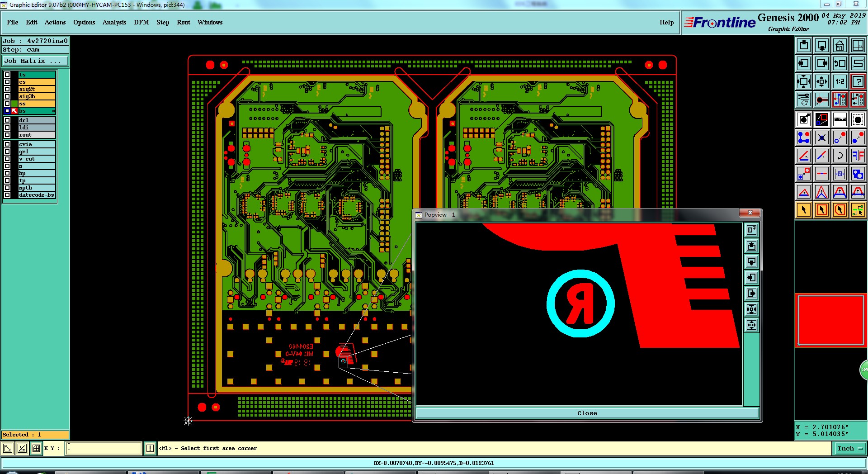Click the zoom out icon with outward arrows
Screen dimensions: 868x474
click(822, 81)
